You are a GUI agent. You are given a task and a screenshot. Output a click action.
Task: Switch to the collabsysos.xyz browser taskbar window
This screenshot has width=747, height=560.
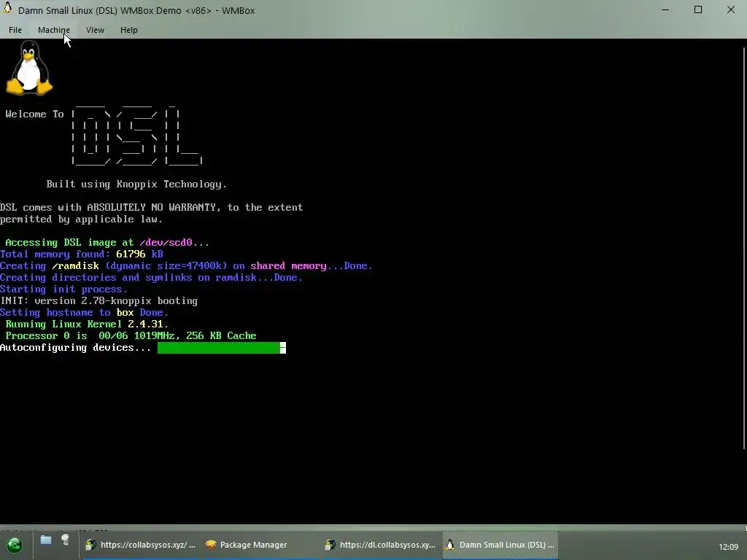141,545
